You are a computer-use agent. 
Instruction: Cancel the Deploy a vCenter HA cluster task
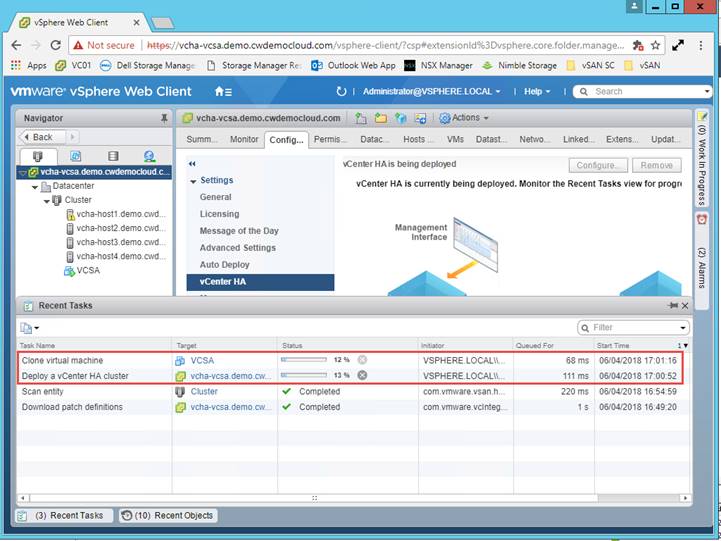coord(362,375)
